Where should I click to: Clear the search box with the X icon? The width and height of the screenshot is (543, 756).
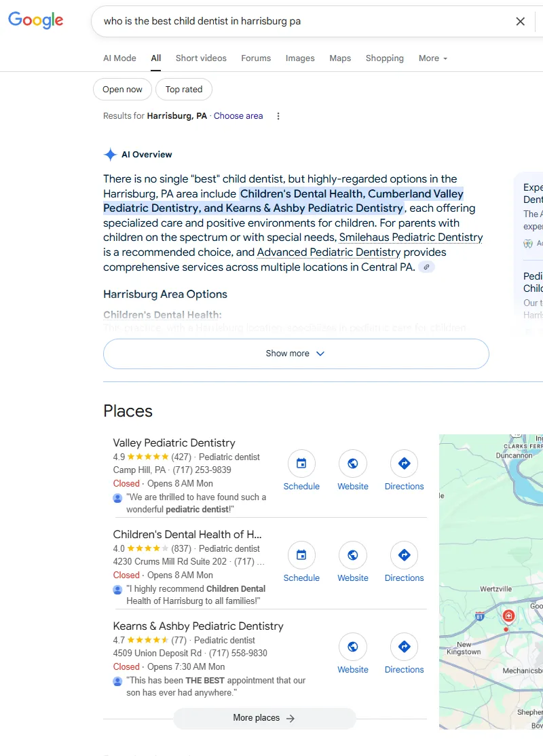tap(521, 21)
